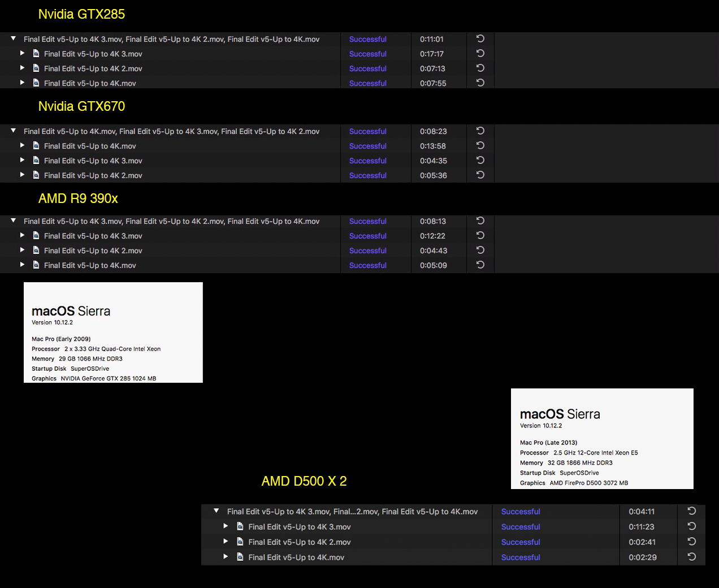The height and width of the screenshot is (588, 719).
Task: Click the 'Final Edit v5-Up to 4K 2.mov' name in the 0:07:13 row
Action: coord(93,68)
